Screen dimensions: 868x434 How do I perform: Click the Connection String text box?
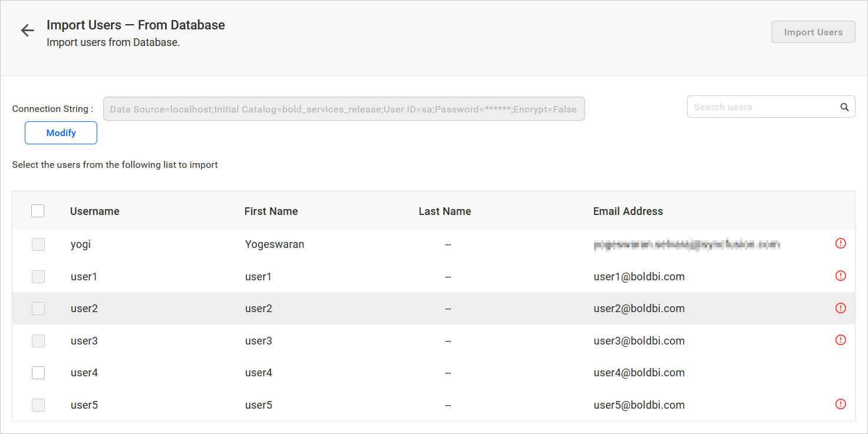pos(344,109)
